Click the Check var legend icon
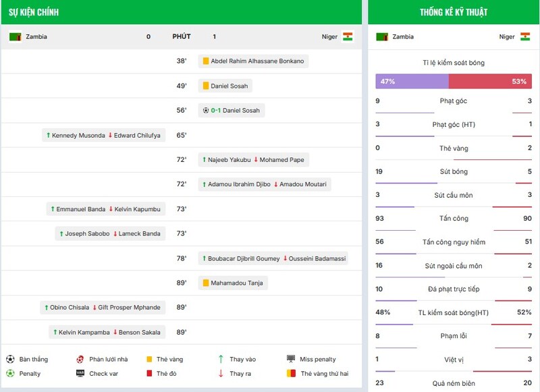Image resolution: width=540 pixels, height=392 pixels. [80, 373]
